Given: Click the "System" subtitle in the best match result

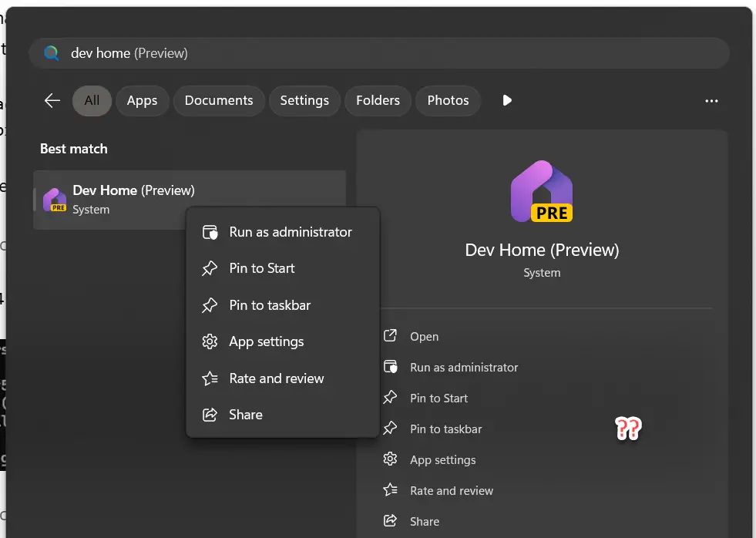Looking at the screenshot, I should tap(91, 210).
